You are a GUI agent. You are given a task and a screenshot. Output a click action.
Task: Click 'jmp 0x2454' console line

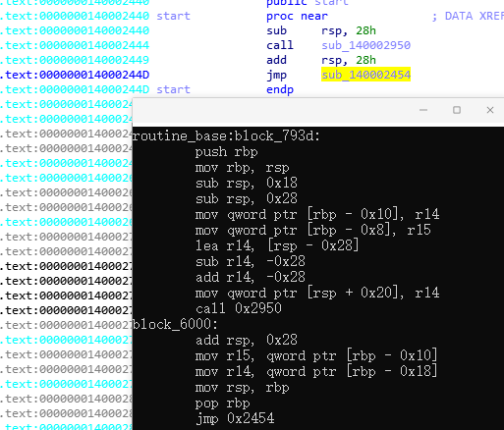pyautogui.click(x=235, y=418)
